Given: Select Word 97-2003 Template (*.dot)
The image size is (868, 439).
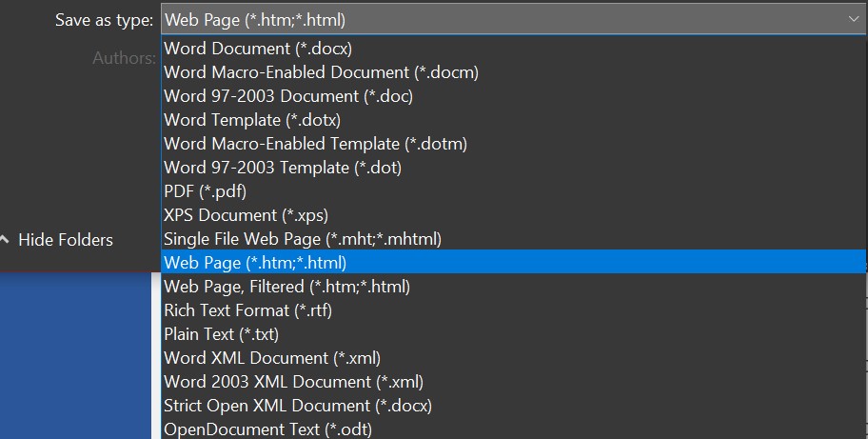Looking at the screenshot, I should 283,168.
